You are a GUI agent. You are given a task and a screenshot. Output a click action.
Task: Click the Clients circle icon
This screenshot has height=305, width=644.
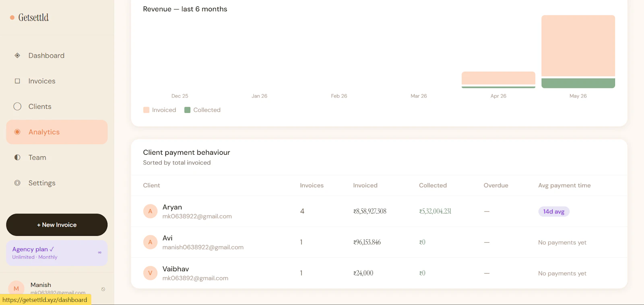click(17, 106)
